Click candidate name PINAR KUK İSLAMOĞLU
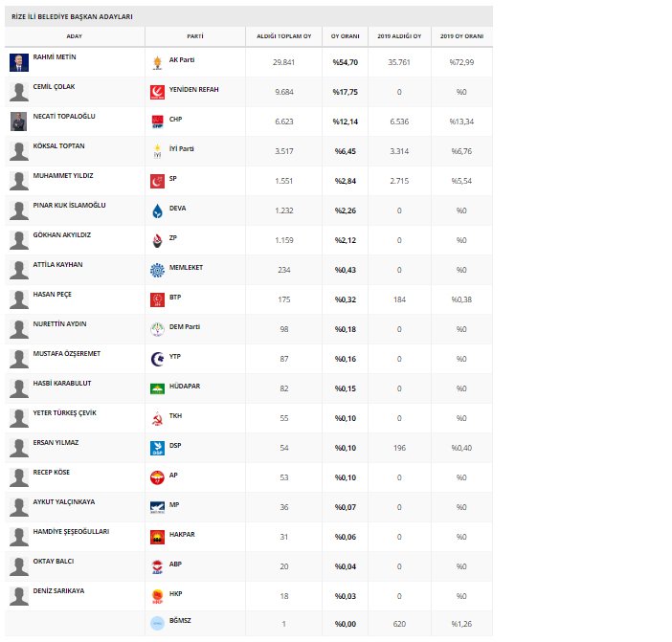672x642 pixels. click(69, 205)
